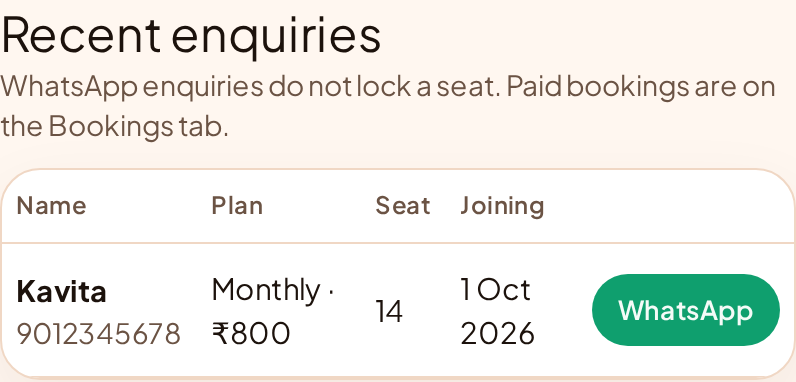Screen dimensions: 796x382
Task: Click the enquiries table header row
Action: point(398,206)
